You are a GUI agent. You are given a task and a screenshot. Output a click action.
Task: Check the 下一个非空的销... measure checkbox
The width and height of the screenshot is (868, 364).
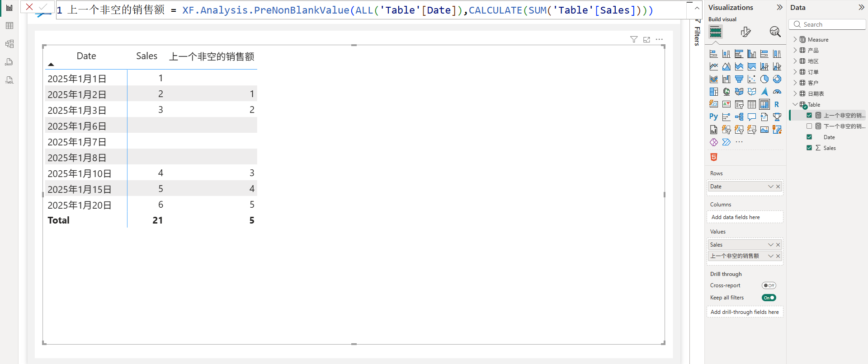[x=809, y=126]
